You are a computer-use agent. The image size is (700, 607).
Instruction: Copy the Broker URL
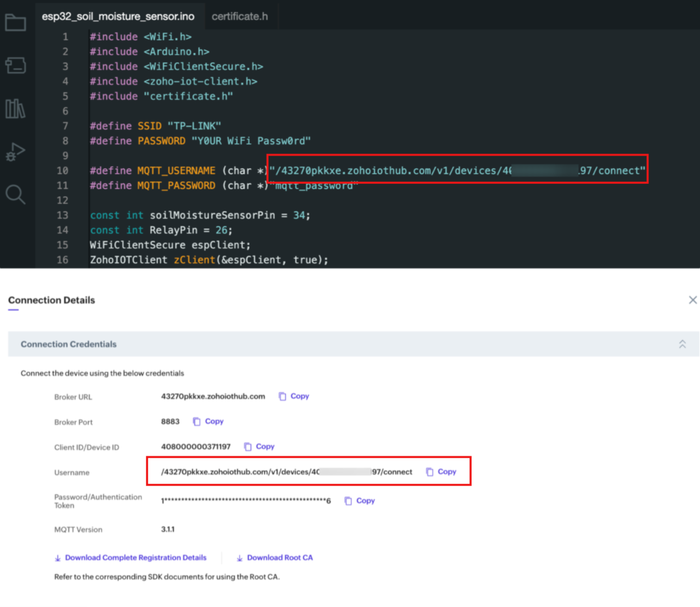[299, 396]
